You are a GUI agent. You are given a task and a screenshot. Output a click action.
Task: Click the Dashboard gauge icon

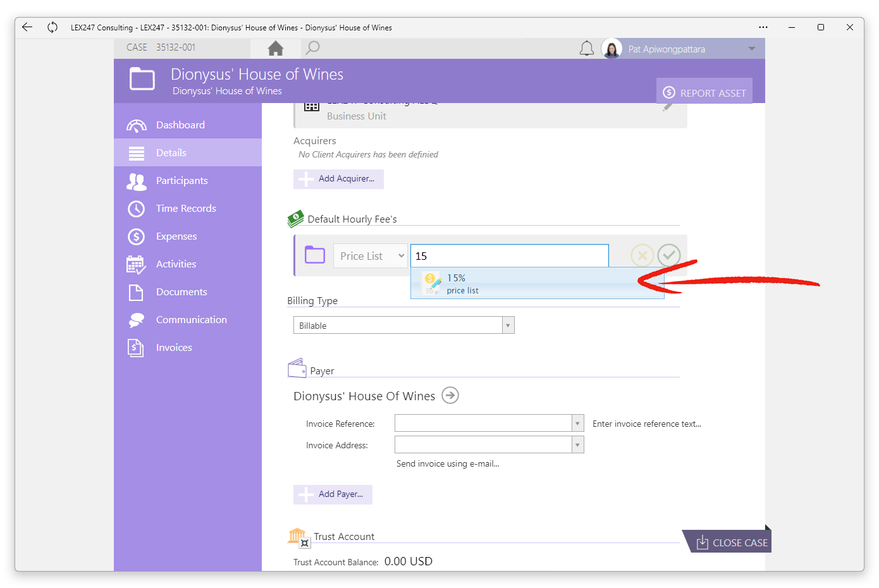pos(137,125)
